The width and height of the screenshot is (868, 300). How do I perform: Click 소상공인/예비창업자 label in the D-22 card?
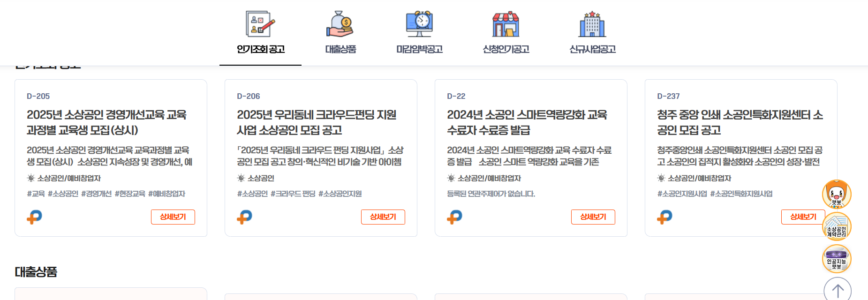(489, 178)
